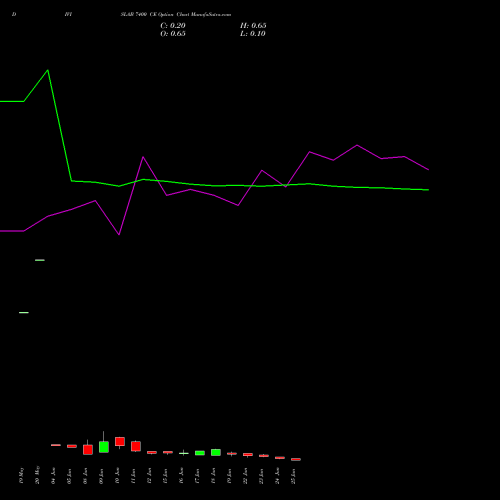Select the green candle for 18 Jun
The width and height of the screenshot is (500, 500).
point(216,452)
